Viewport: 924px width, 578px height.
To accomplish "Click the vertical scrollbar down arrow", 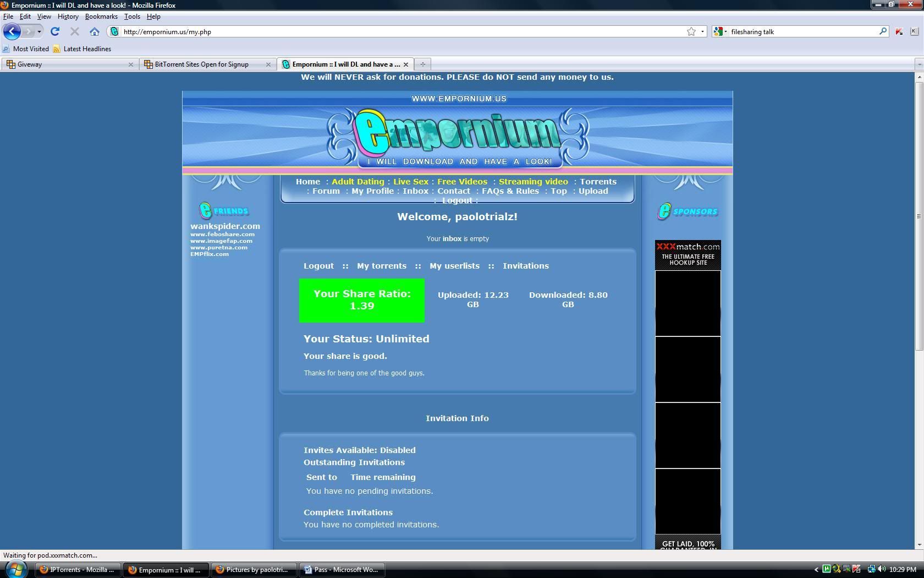I will click(919, 545).
